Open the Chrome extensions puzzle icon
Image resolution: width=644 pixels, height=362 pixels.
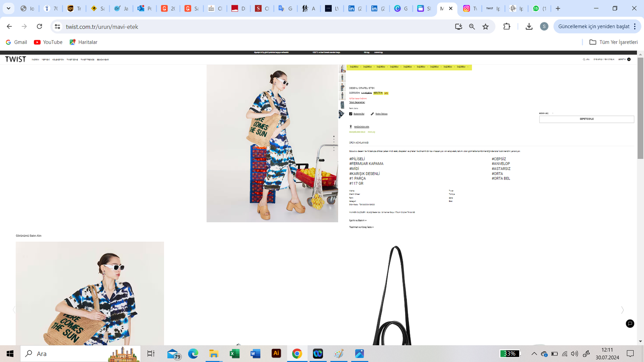coord(506,26)
